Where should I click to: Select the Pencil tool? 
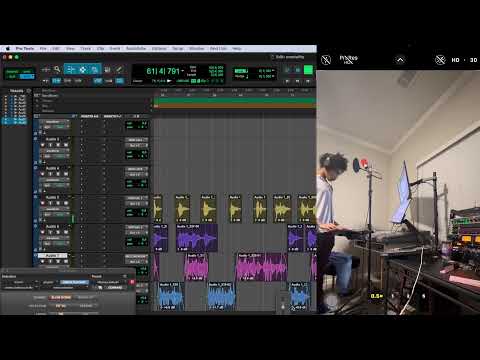(x=119, y=69)
